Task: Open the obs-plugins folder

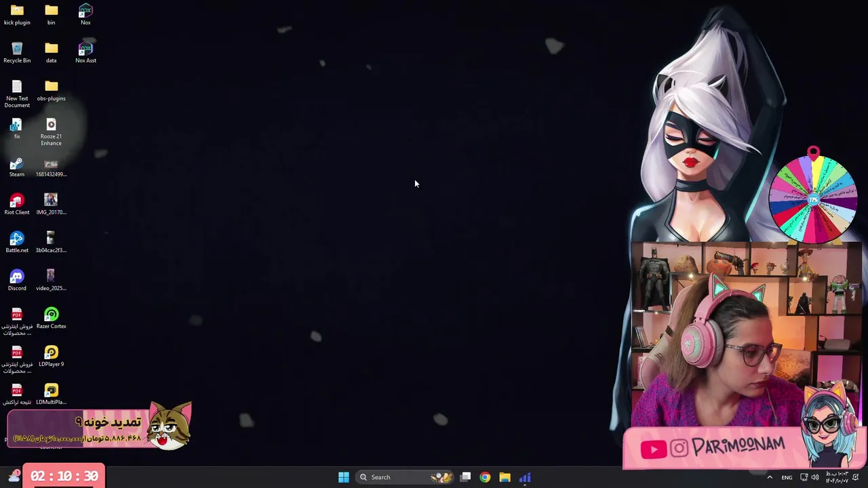Action: (51, 91)
